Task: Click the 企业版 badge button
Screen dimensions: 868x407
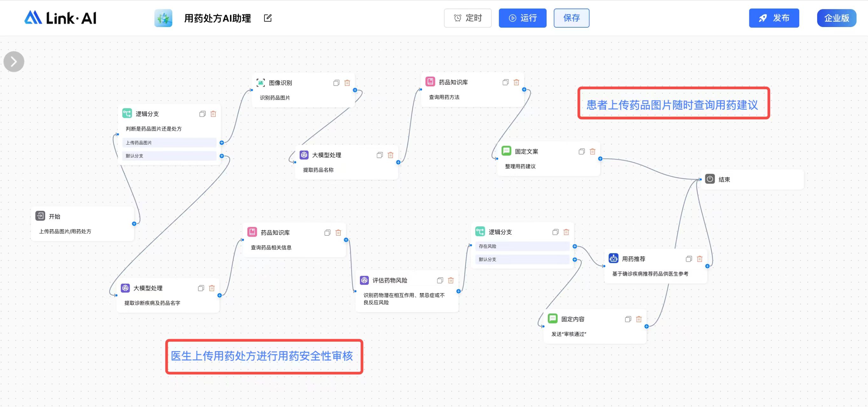Action: (836, 18)
